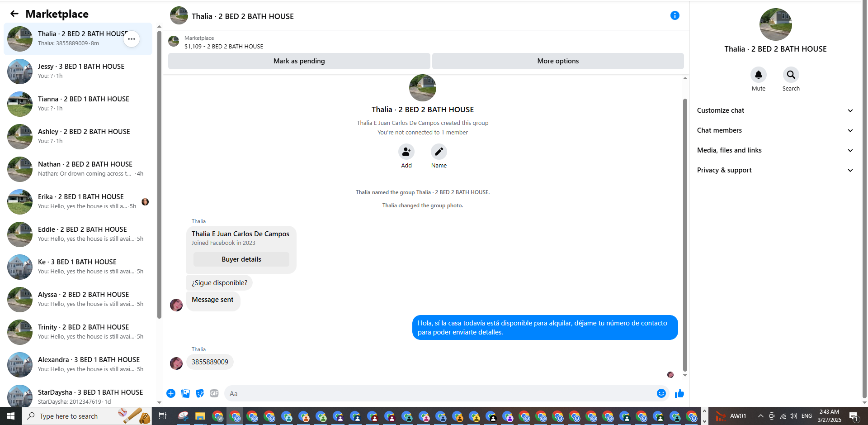This screenshot has height=425, width=868.
Task: Click the group photo in the right panel
Action: (x=775, y=24)
